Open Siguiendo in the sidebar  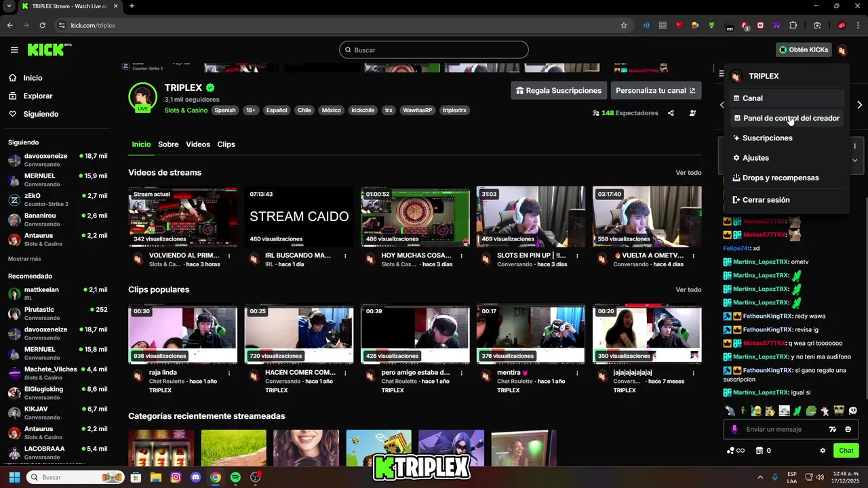(41, 114)
